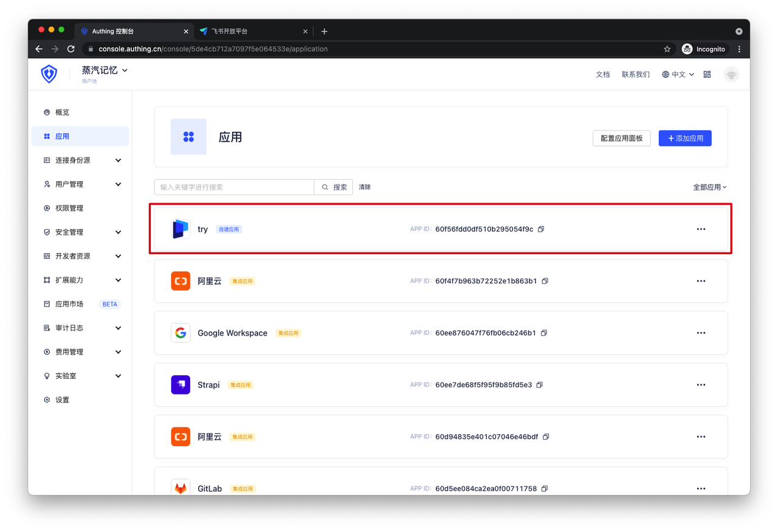Click the 添加应用 button
The image size is (778, 532).
coord(685,138)
